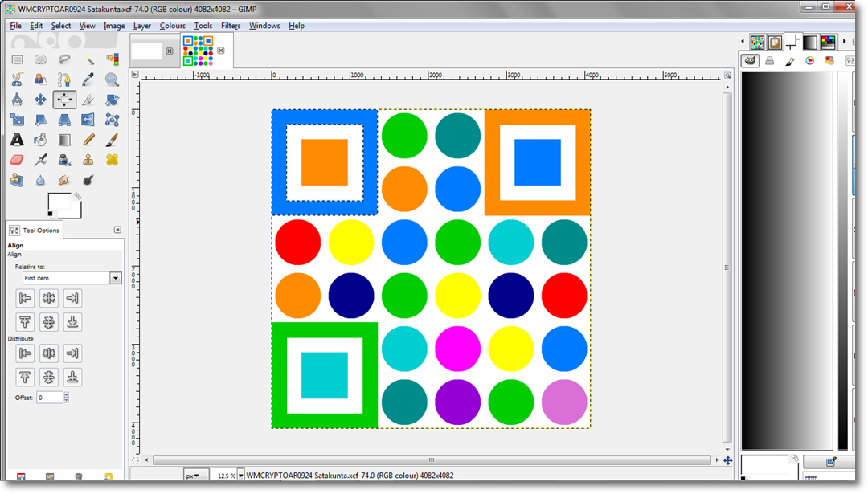The image size is (868, 494).
Task: Open the zoom percentage dropdown arrow
Action: coord(241,476)
